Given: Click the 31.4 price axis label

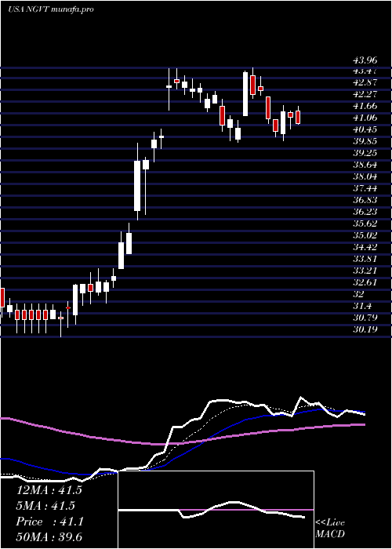Looking at the screenshot, I should pyautogui.click(x=362, y=306).
